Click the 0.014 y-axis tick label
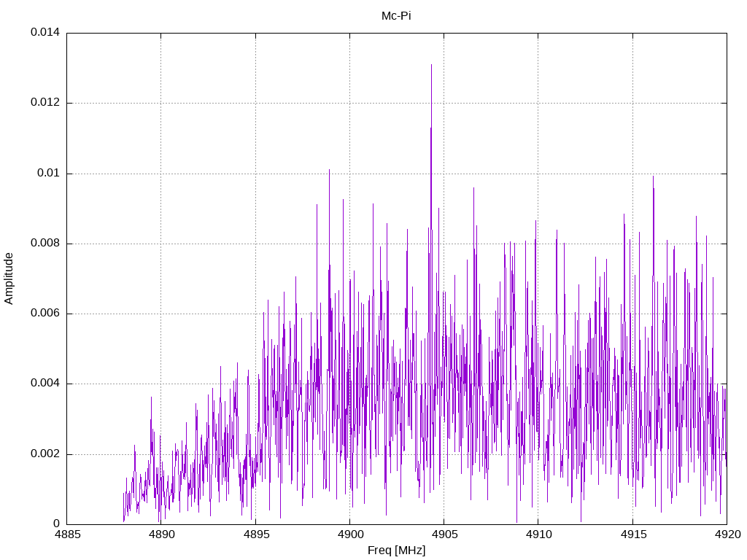 pyautogui.click(x=45, y=32)
